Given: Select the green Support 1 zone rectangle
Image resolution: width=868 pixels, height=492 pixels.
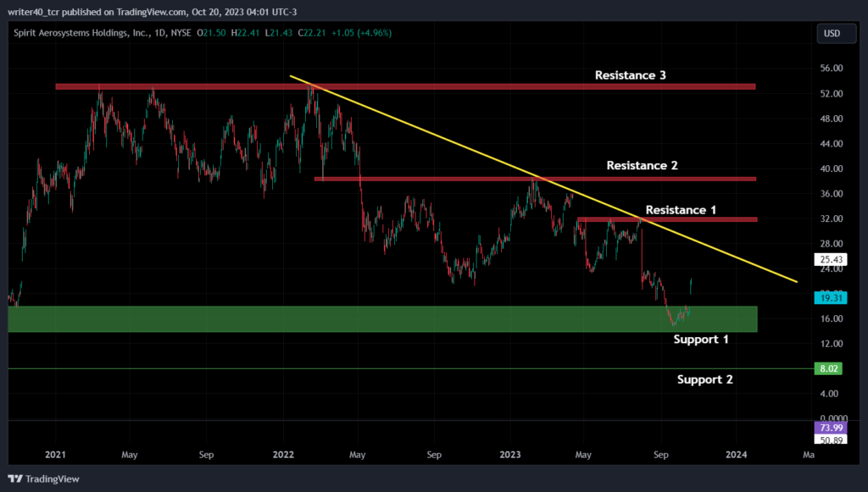Looking at the screenshot, I should point(382,319).
